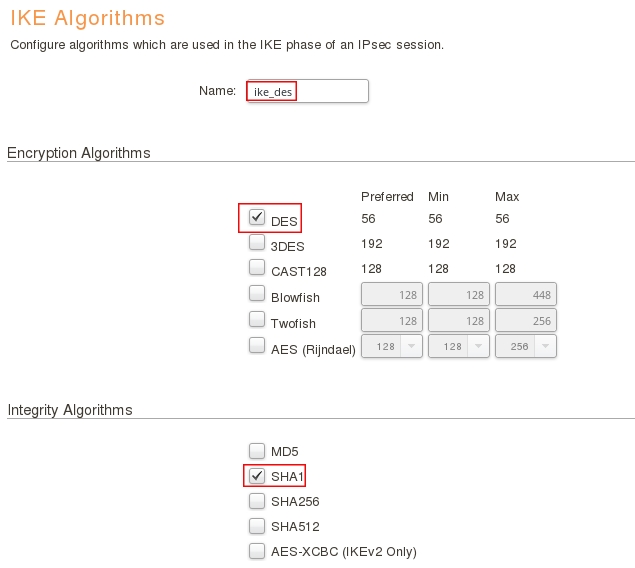The image size is (635, 568).
Task: Click the Blowfish Max key size field
Action: click(x=526, y=294)
